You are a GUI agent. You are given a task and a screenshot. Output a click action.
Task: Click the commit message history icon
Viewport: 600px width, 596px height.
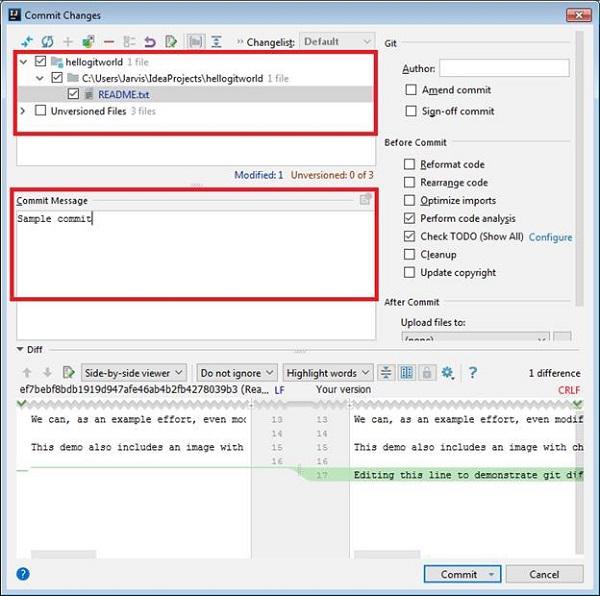point(366,200)
